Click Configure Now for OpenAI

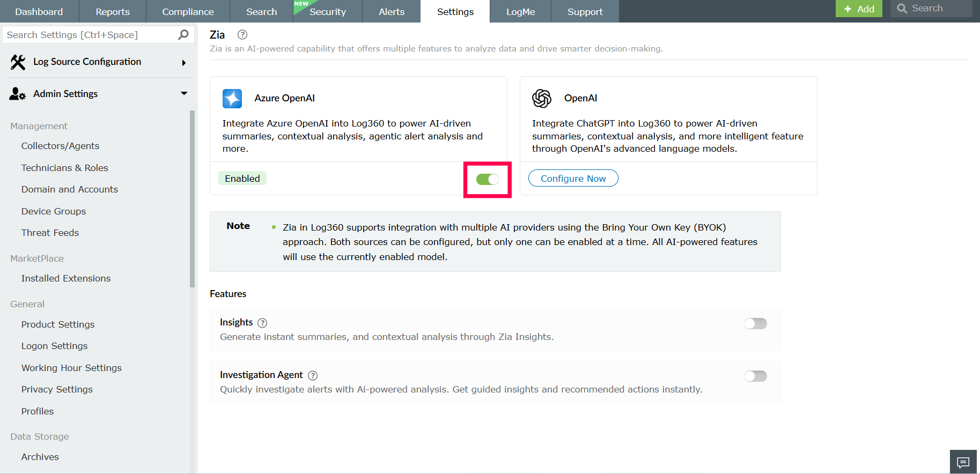573,179
